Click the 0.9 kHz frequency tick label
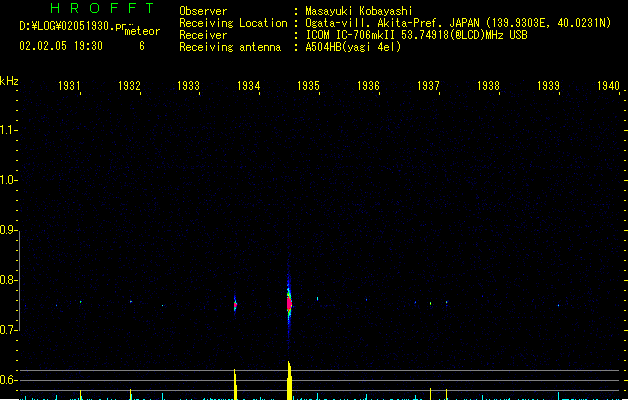 point(7,230)
